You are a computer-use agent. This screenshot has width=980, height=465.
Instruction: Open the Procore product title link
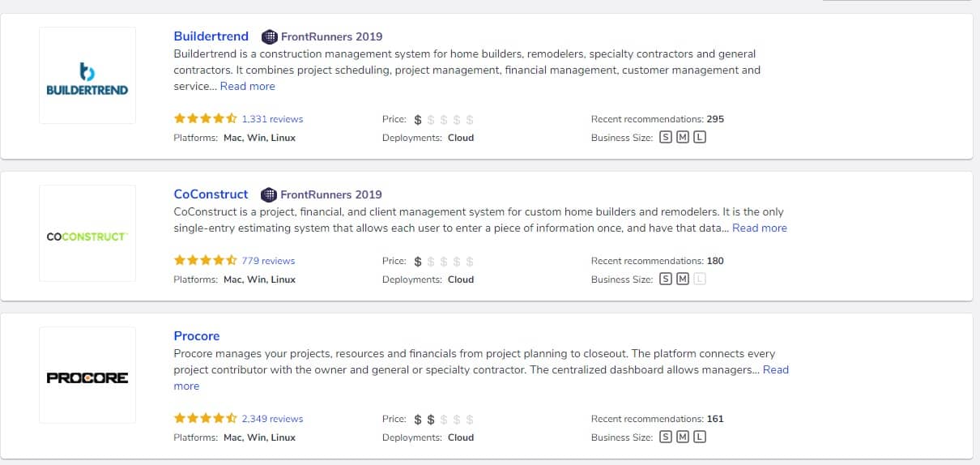click(197, 336)
